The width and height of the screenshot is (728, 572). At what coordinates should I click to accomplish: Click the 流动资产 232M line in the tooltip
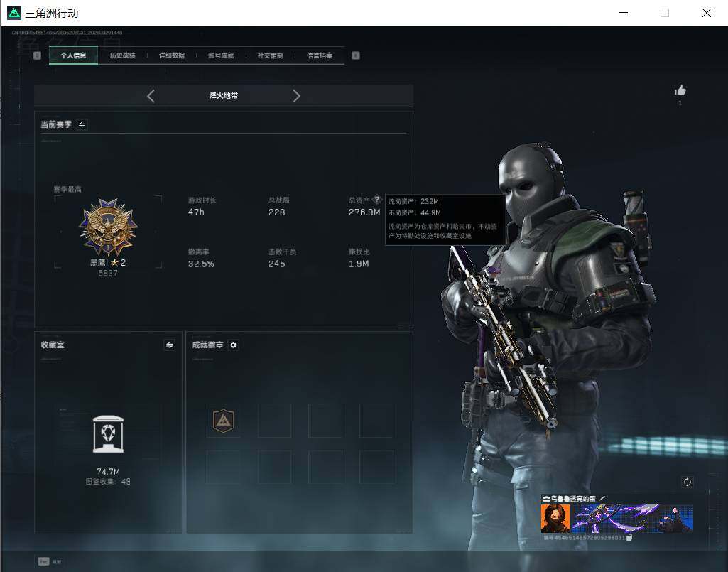(x=413, y=201)
